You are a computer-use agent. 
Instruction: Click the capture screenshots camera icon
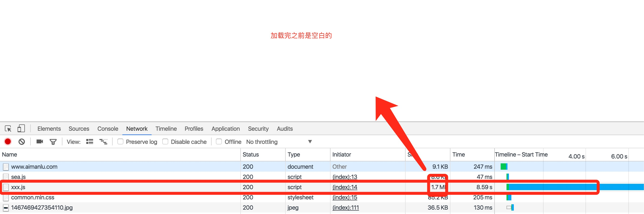pos(39,142)
